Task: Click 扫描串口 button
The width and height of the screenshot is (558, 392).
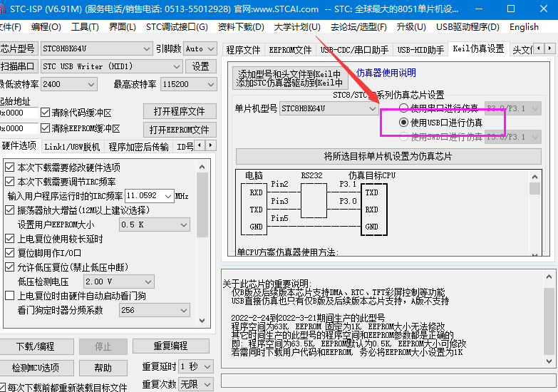Action: click(17, 66)
